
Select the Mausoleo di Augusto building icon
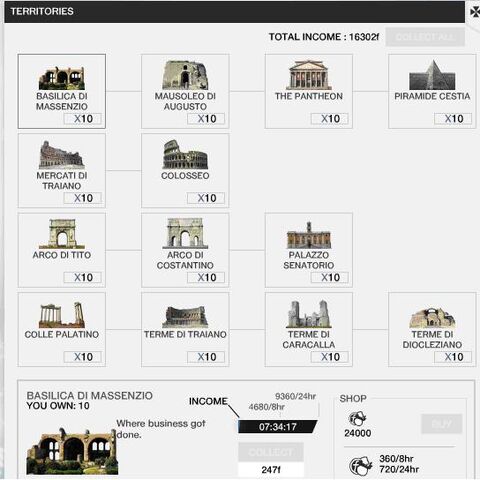[x=185, y=75]
